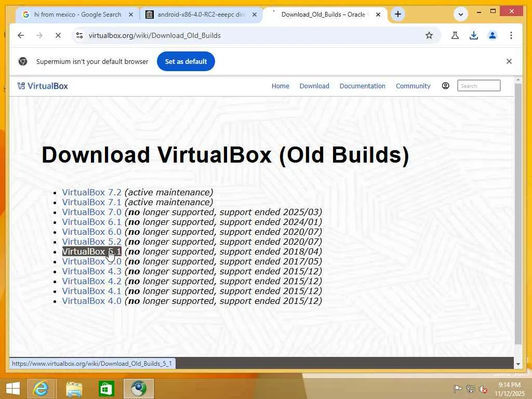
Task: Click the forward navigation arrow
Action: point(39,35)
